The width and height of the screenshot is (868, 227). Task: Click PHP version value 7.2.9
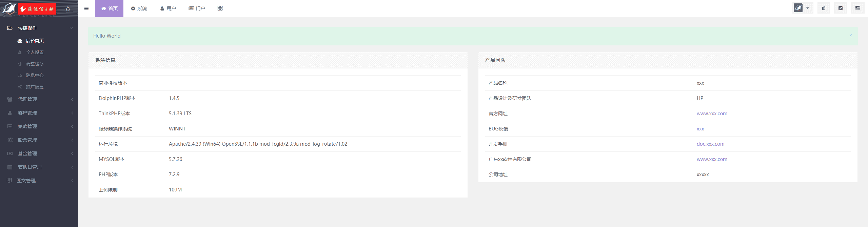[x=174, y=174]
